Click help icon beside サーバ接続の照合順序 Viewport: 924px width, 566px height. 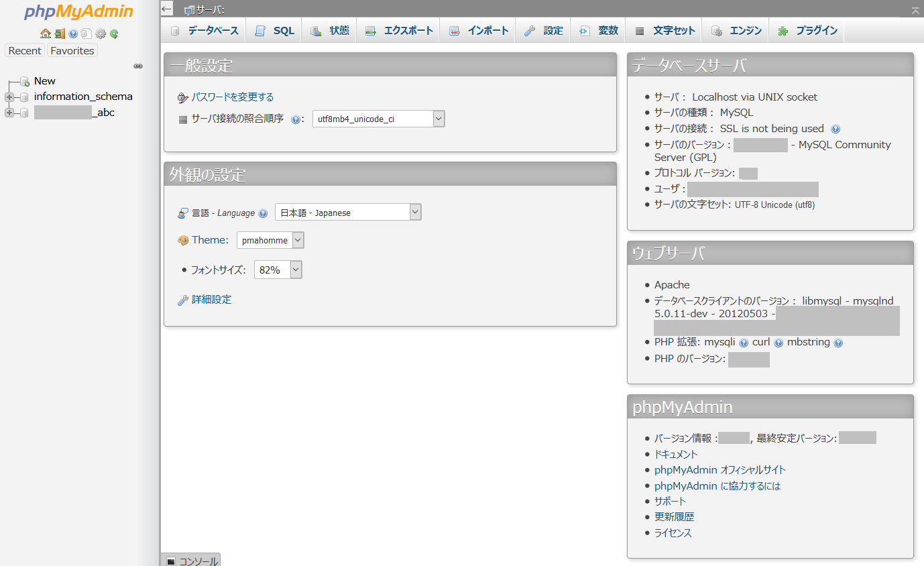295,119
